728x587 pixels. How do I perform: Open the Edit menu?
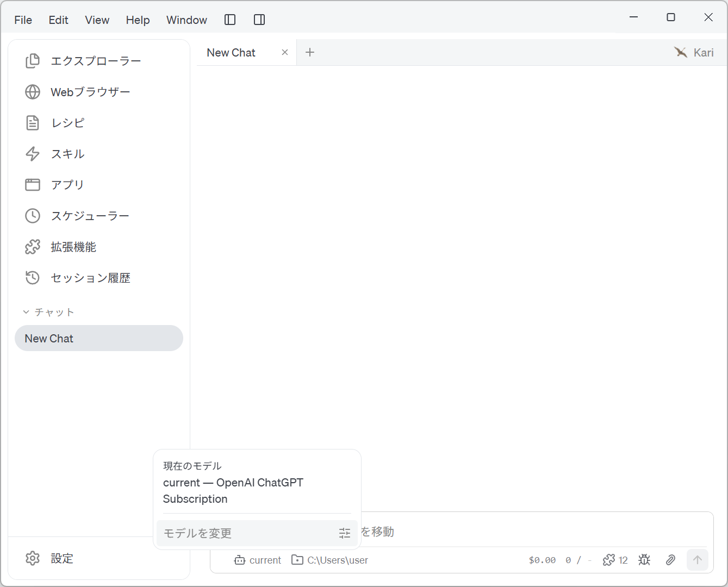pos(59,20)
